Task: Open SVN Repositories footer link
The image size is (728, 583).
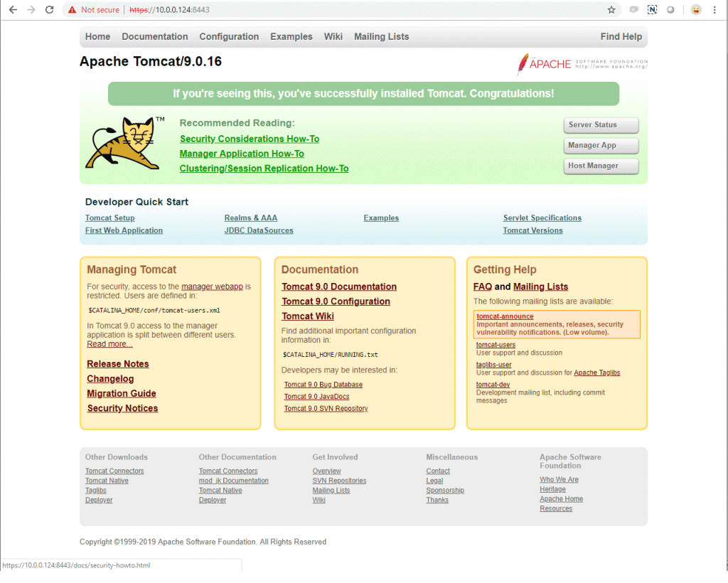Action: point(339,481)
